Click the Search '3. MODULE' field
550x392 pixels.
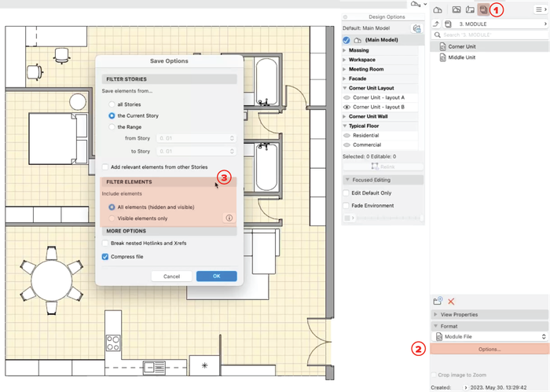click(x=489, y=35)
